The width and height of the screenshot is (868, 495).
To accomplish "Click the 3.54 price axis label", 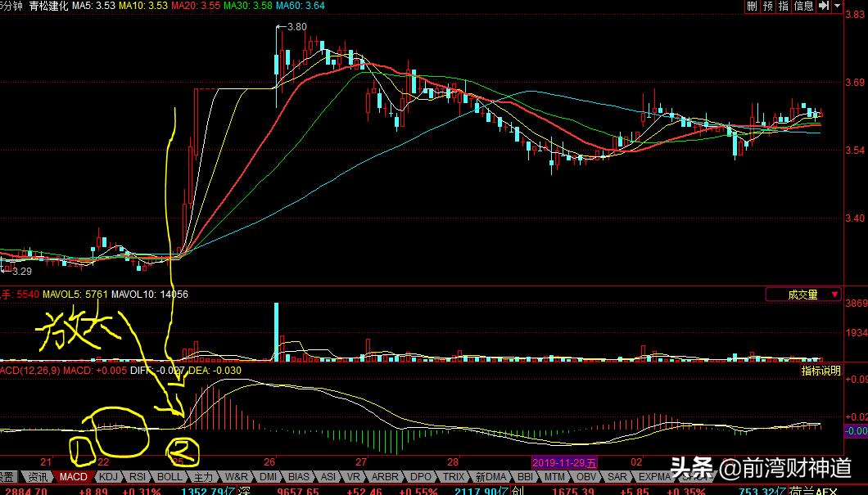I will 855,150.
